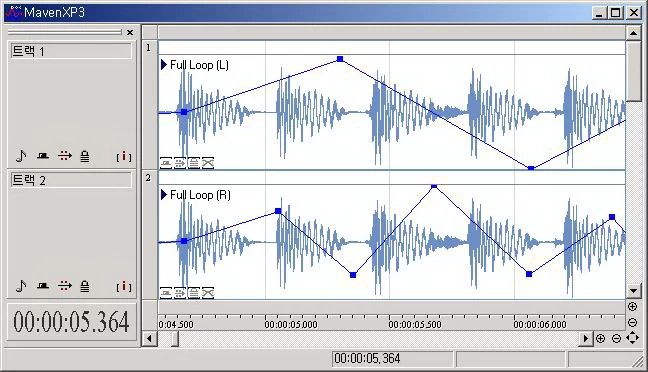The image size is (648, 372).
Task: Zoom out vertically with the minus magnifier
Action: coord(632,322)
